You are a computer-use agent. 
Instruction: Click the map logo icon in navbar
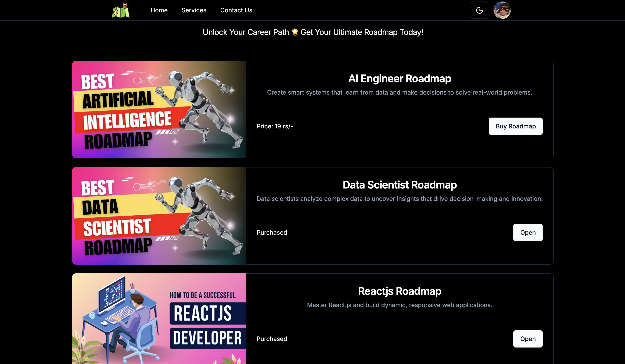coord(120,10)
